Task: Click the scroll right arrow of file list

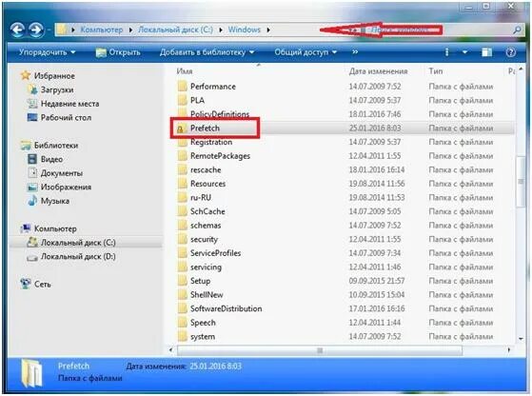Action: [509, 350]
